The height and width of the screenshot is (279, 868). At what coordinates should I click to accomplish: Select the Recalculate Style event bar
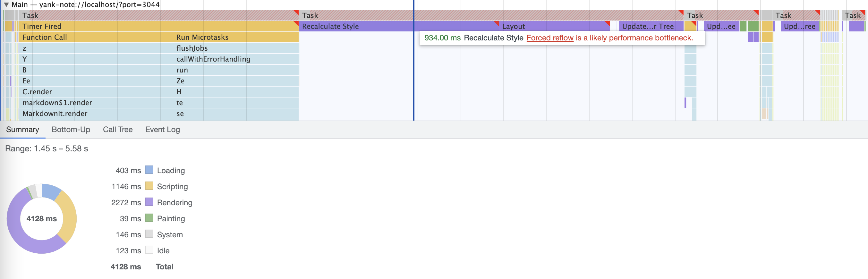click(354, 26)
